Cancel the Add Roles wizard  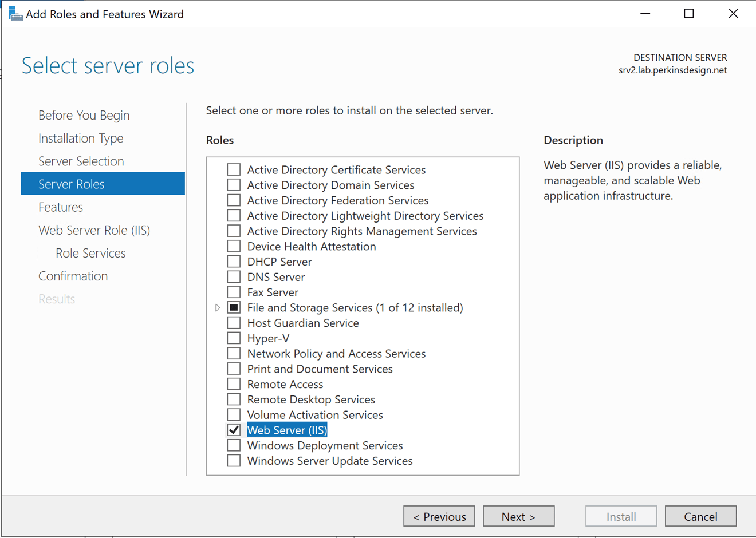700,516
